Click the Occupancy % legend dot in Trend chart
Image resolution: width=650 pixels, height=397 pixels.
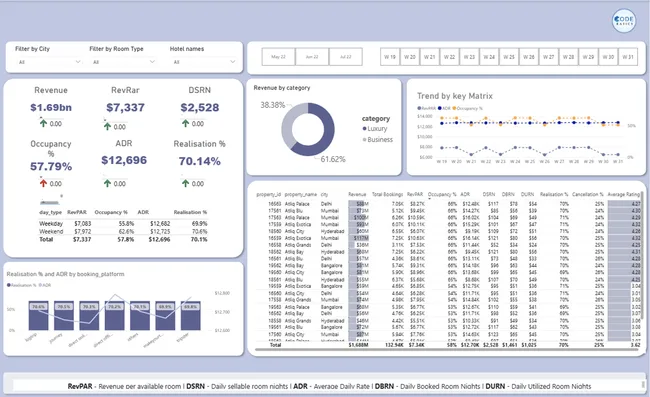point(454,108)
